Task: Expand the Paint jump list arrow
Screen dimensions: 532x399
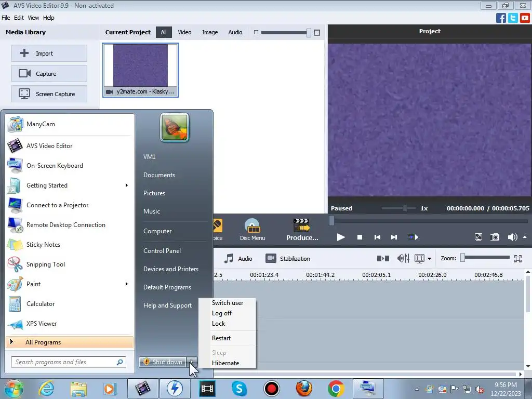Action: click(x=127, y=284)
